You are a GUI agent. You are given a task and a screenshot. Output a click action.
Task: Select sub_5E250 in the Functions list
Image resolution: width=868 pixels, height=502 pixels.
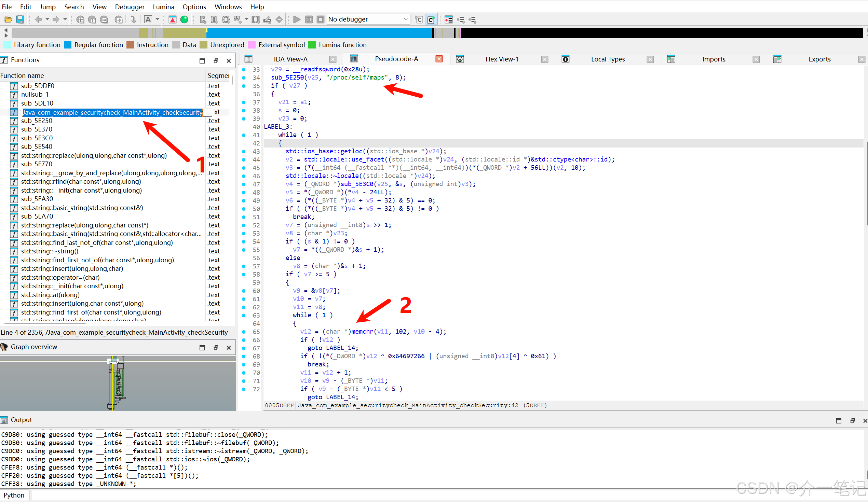(37, 121)
